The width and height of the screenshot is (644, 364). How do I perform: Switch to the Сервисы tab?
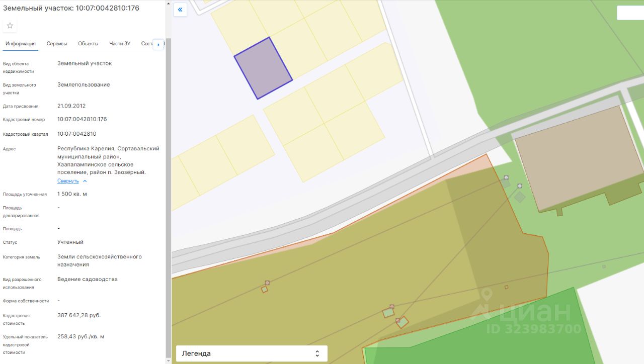(57, 44)
